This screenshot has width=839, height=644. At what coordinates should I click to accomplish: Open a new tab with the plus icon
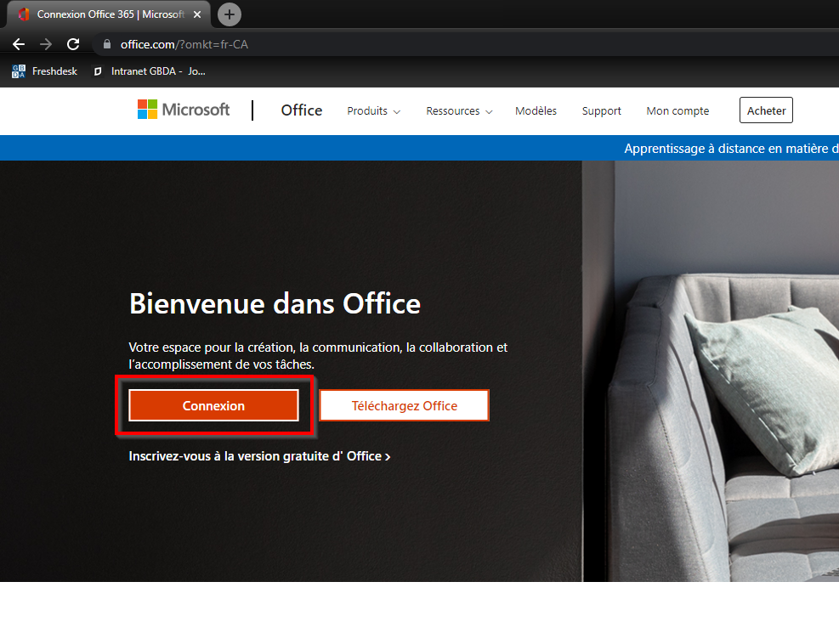point(229,14)
